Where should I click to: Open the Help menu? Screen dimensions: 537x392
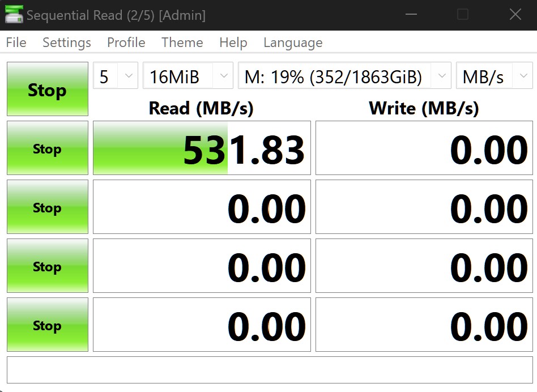point(233,42)
